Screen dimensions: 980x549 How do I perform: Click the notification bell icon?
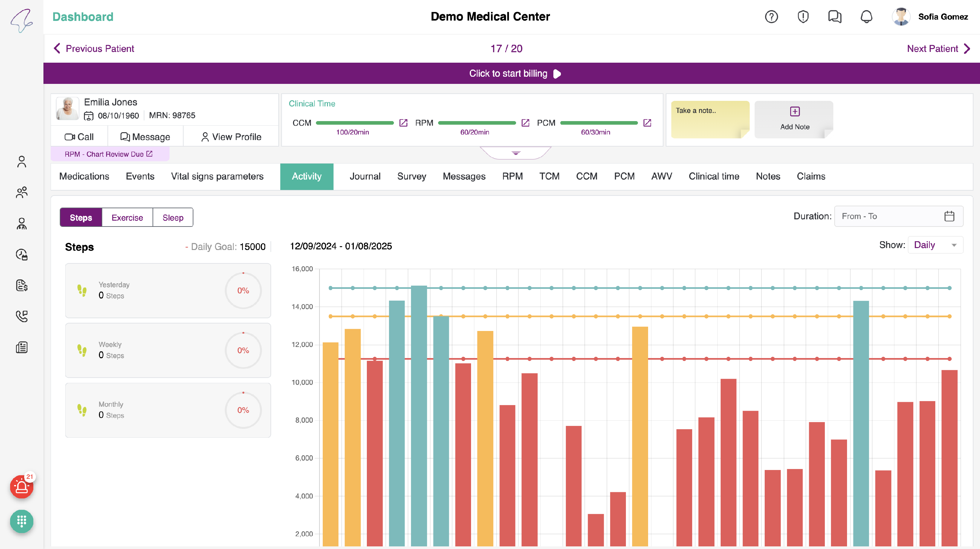(866, 17)
